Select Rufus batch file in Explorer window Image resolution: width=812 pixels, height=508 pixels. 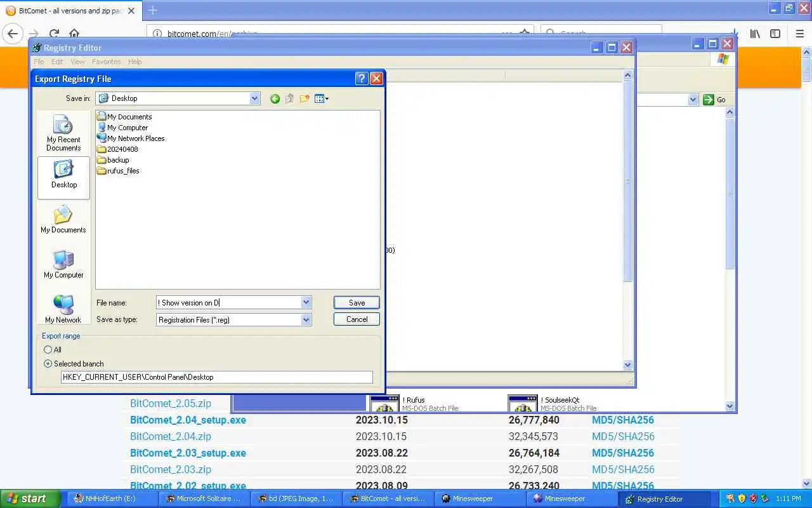[x=414, y=404]
